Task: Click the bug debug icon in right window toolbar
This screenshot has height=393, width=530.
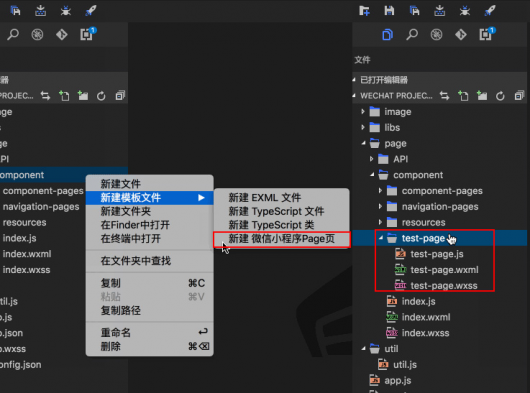Action: (465, 11)
